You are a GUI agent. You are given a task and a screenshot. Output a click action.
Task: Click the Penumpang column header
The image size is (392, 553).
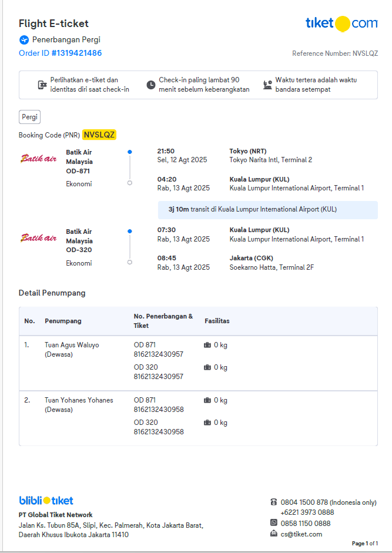[63, 321]
